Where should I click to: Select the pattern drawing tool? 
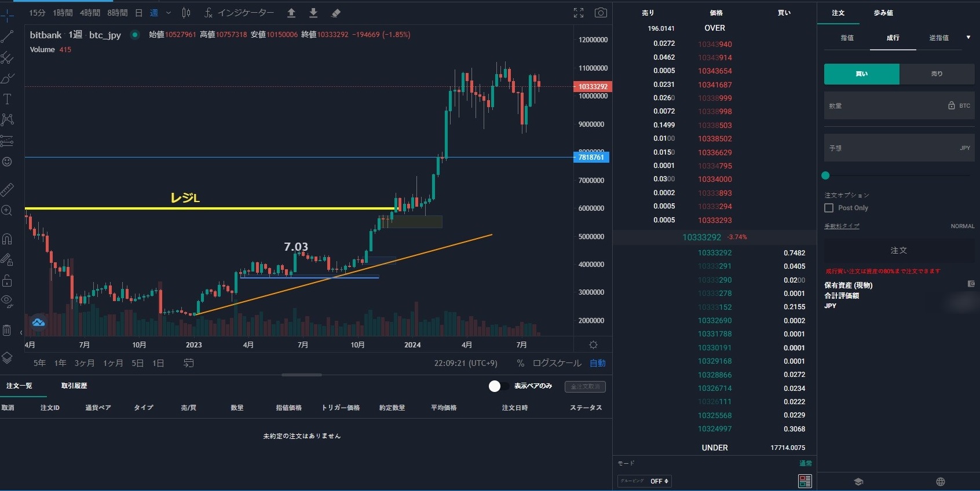pos(7,119)
